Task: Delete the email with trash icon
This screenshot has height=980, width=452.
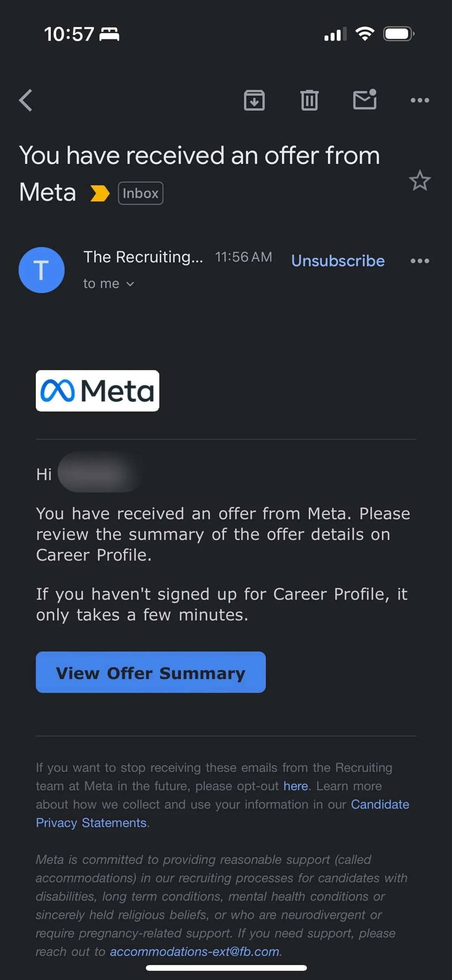Action: [309, 101]
